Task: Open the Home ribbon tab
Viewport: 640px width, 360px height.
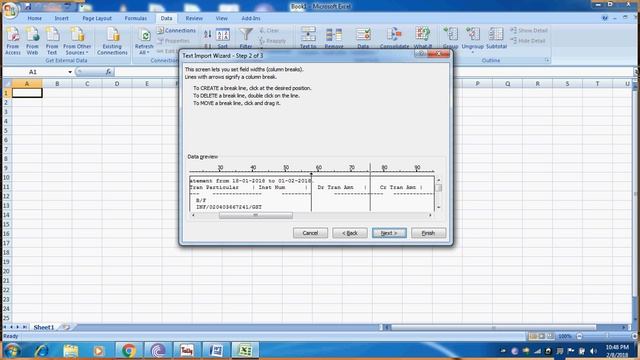Action: [35, 18]
